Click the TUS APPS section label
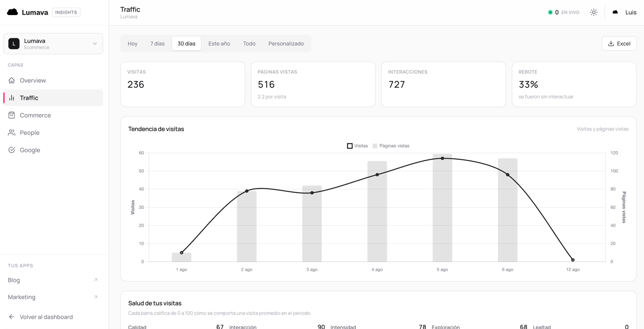The width and height of the screenshot is (644, 329). point(20,266)
